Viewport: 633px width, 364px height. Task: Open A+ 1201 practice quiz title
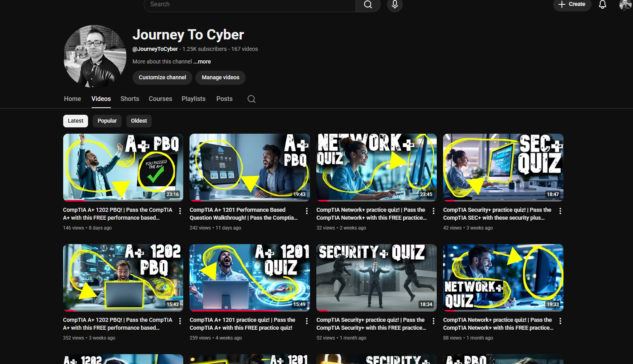pos(242,324)
